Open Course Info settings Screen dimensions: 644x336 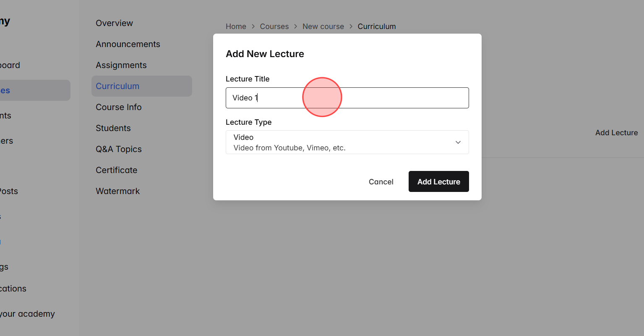coord(118,107)
